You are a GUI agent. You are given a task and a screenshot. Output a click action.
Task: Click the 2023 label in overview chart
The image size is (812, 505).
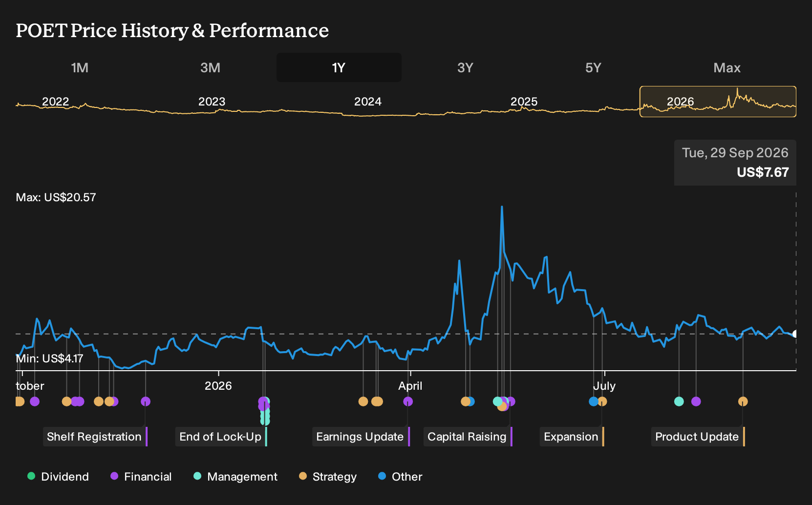click(212, 102)
